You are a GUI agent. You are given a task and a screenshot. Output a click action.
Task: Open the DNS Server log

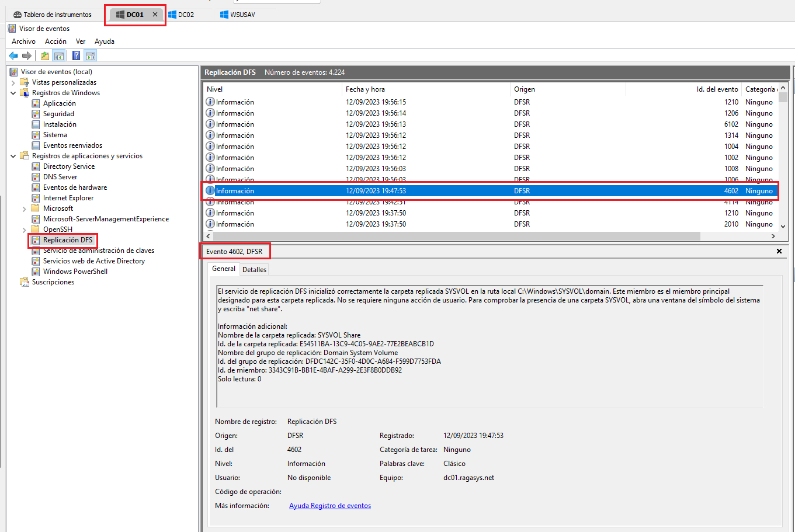click(x=60, y=177)
